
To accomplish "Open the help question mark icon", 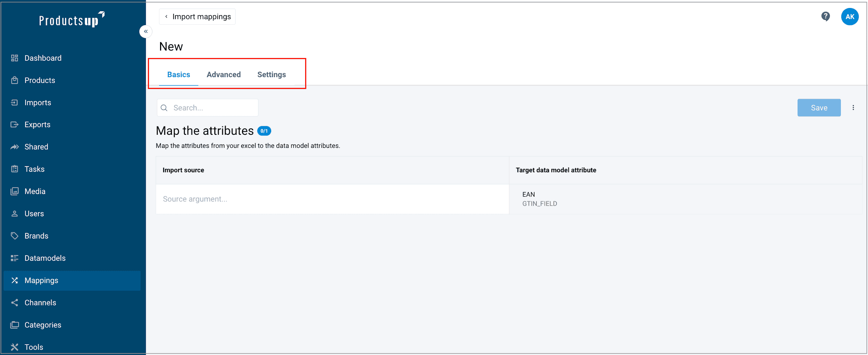I will tap(825, 16).
